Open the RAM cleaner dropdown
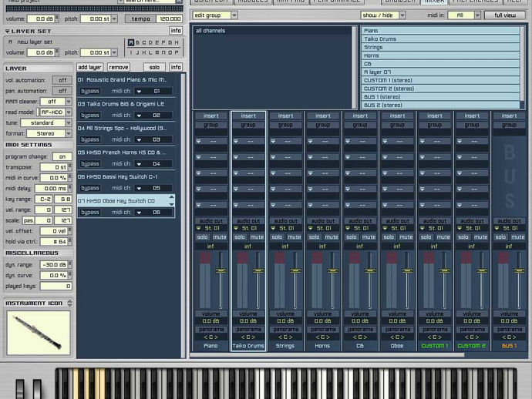 pos(69,102)
